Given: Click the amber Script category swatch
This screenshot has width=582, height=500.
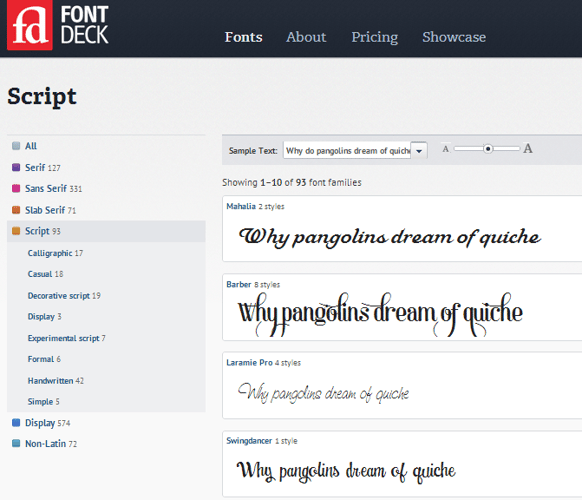Looking at the screenshot, I should 16,231.
